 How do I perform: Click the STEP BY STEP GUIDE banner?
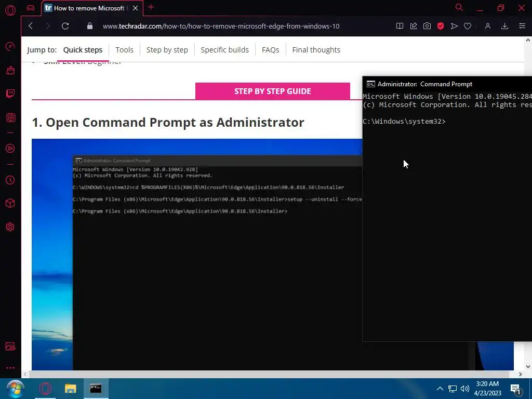pyautogui.click(x=272, y=91)
